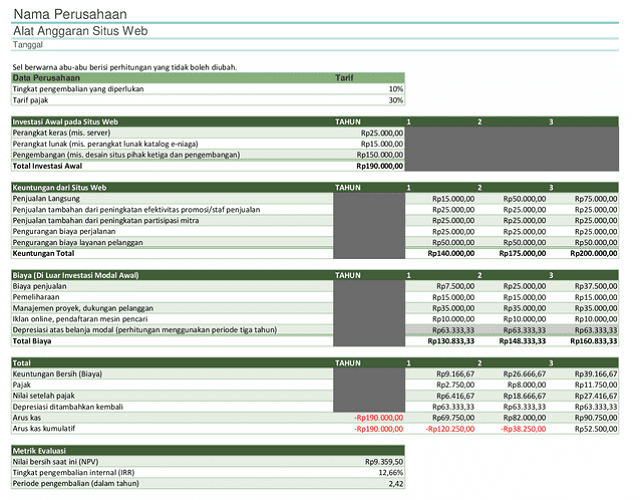Click the Rp2.750,00 tax cell
640x500 pixels.
point(455,385)
